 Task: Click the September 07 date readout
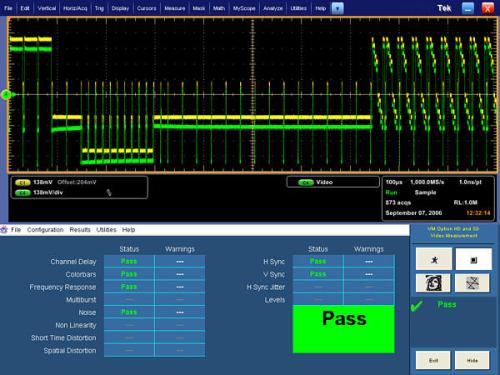[414, 213]
